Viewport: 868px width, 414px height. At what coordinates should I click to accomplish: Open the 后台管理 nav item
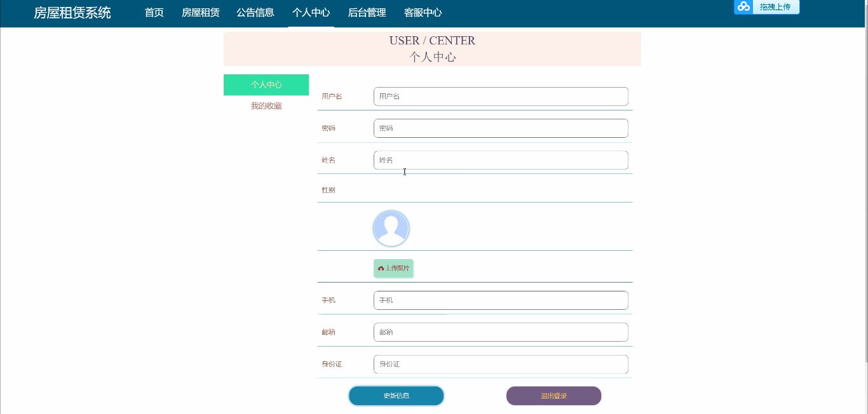[x=367, y=13]
